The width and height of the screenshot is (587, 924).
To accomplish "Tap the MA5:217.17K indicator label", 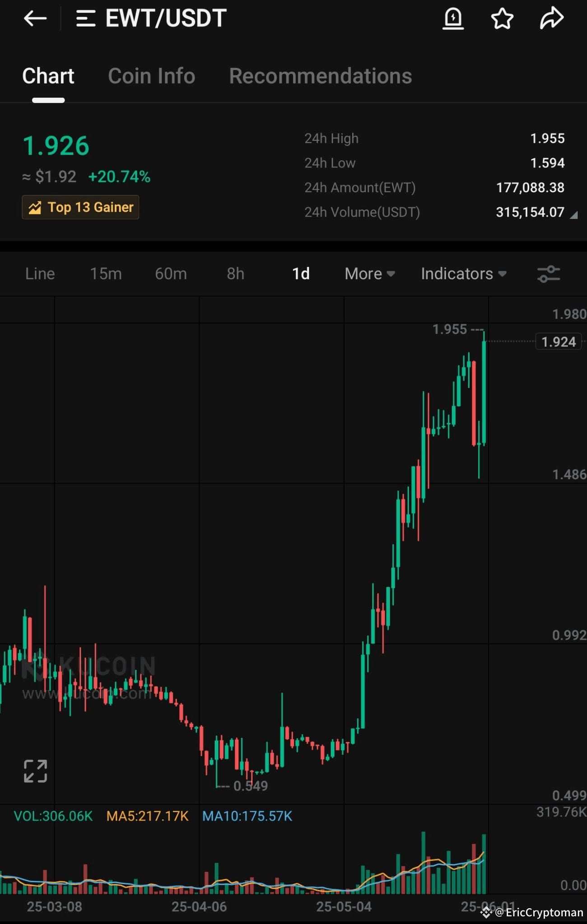I will point(148,816).
